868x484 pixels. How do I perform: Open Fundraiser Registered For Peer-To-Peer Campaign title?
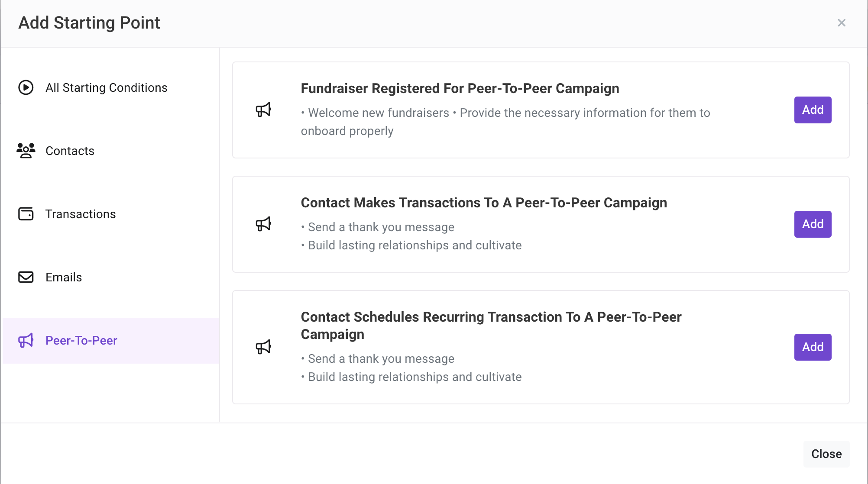(460, 88)
